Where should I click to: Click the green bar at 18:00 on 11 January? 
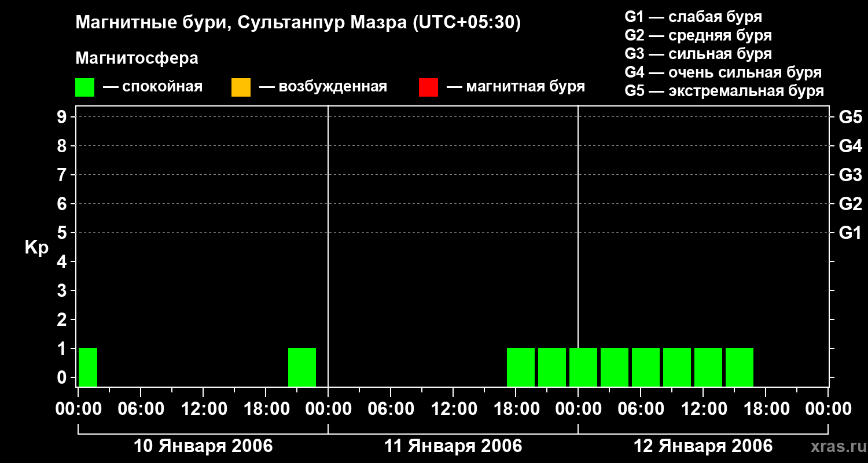pos(521,367)
